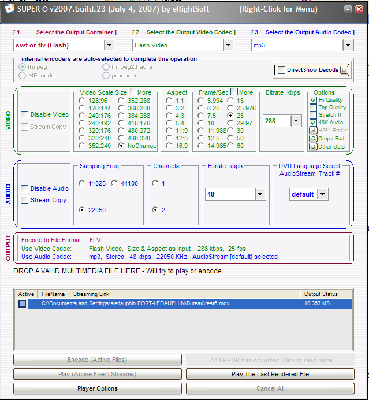Viewport: 369px width, 400px height.
Task: Toggle the Hi Quality option checkbox
Action: [x=313, y=100]
